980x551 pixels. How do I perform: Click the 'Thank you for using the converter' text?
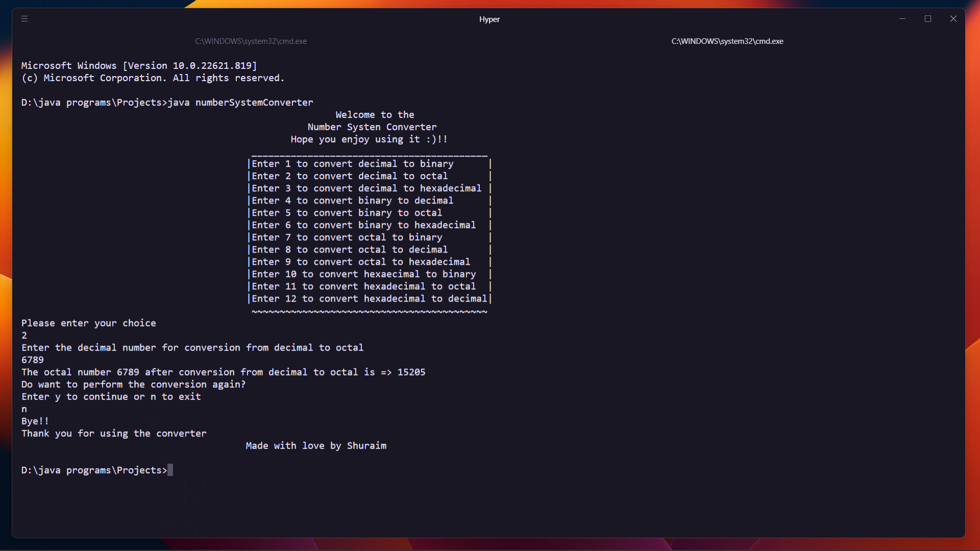(113, 433)
